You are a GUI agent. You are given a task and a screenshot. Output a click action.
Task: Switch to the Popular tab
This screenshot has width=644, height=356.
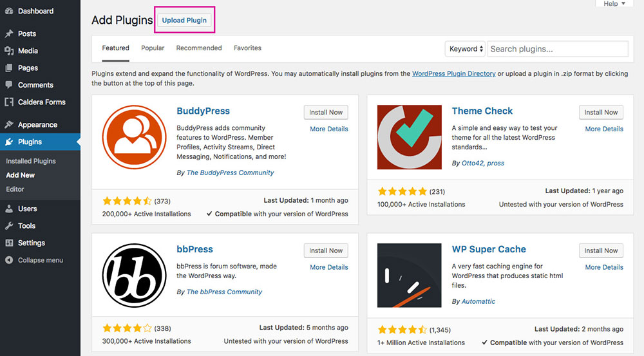point(153,48)
